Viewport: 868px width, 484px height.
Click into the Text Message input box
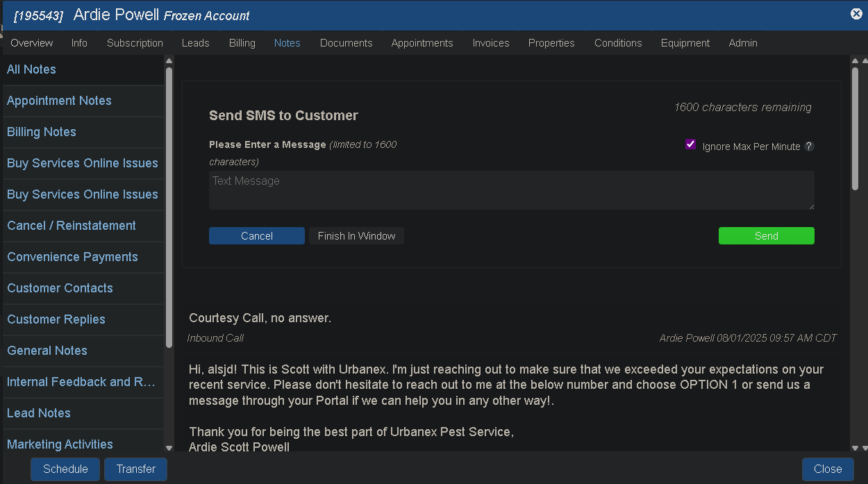click(512, 190)
